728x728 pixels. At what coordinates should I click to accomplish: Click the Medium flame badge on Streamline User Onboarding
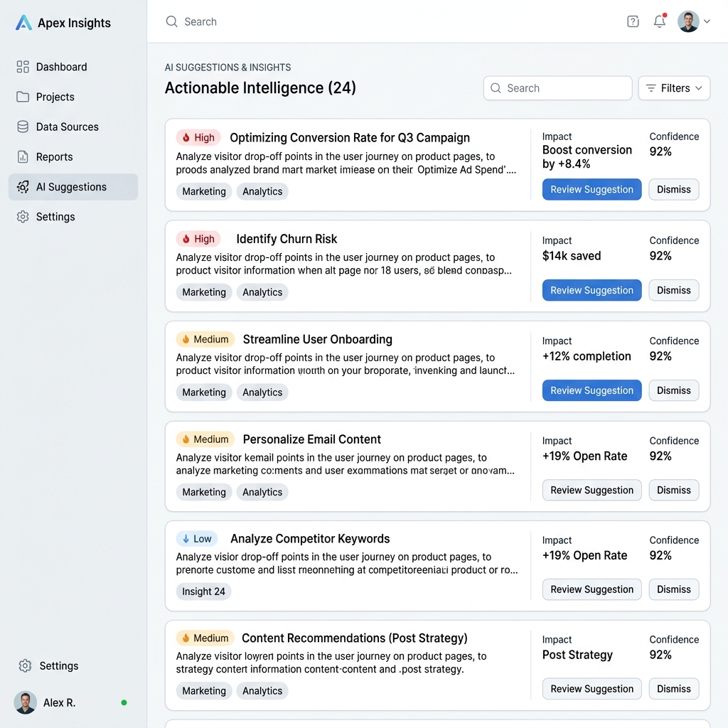tap(205, 339)
